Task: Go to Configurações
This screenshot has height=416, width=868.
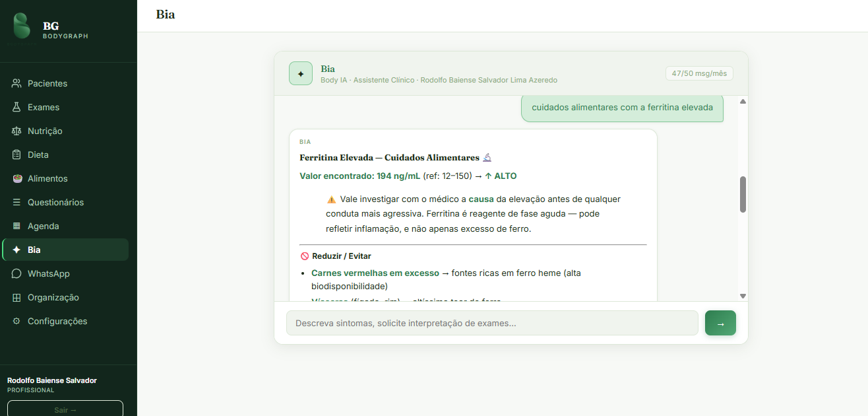Action: 65,321
